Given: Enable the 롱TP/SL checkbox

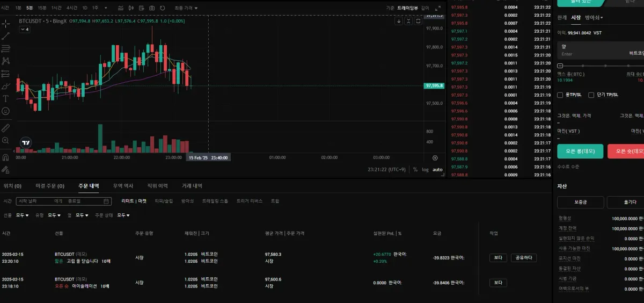Looking at the screenshot, I should (x=560, y=95).
